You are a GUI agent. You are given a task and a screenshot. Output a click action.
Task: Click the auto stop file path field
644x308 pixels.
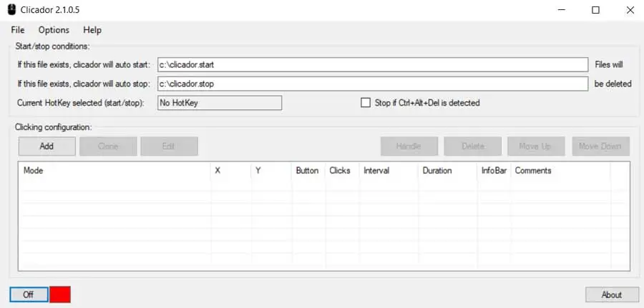click(373, 84)
